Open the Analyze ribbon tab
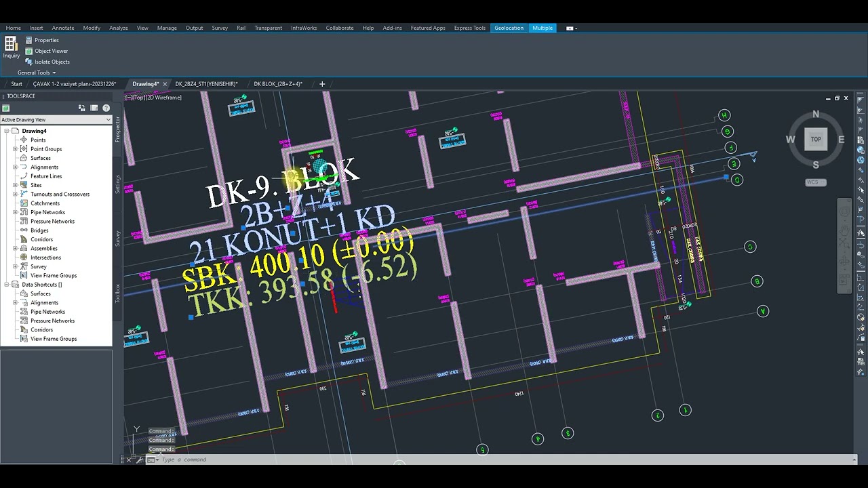The width and height of the screenshot is (868, 488). point(119,28)
